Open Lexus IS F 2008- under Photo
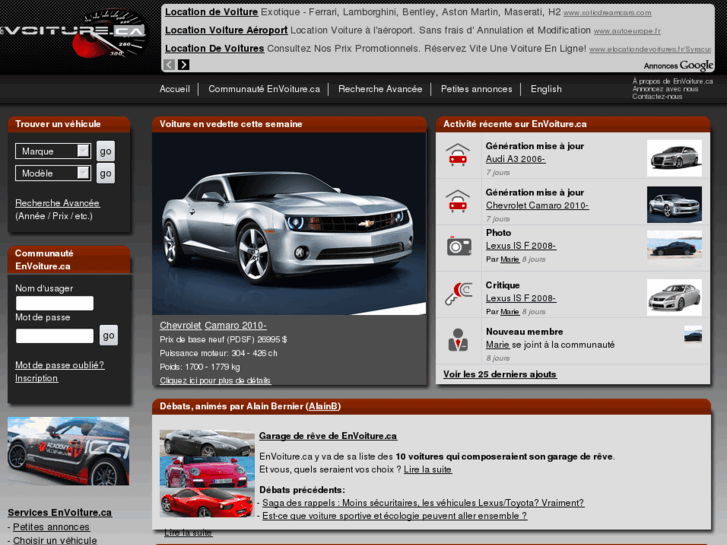Image resolution: width=727 pixels, height=545 pixels. click(521, 246)
